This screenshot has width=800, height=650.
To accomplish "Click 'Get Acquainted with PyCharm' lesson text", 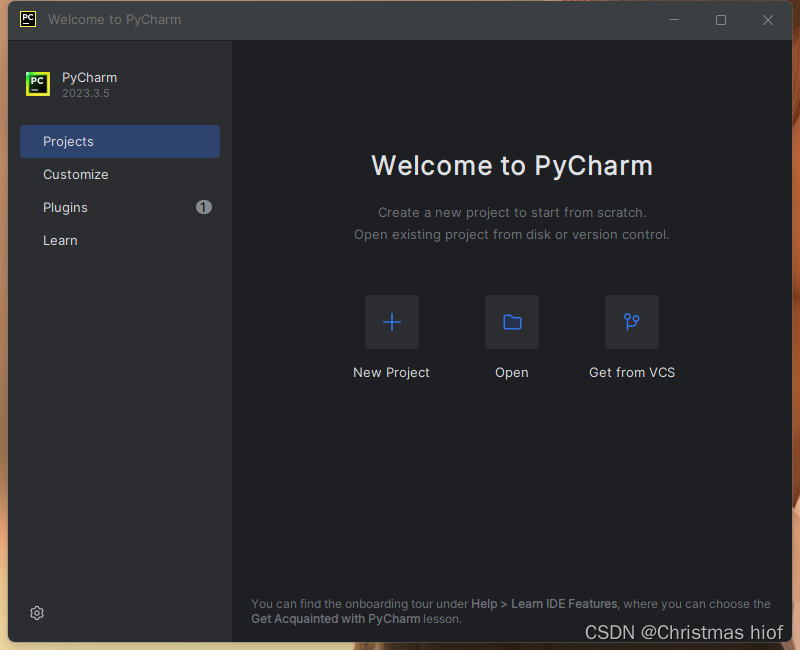I will [x=336, y=619].
